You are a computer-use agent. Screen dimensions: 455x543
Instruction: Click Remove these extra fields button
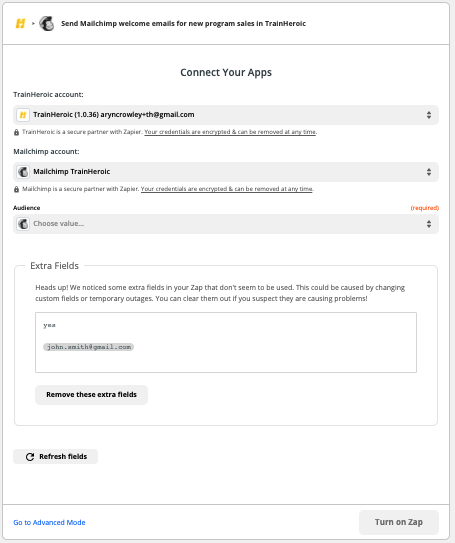91,394
